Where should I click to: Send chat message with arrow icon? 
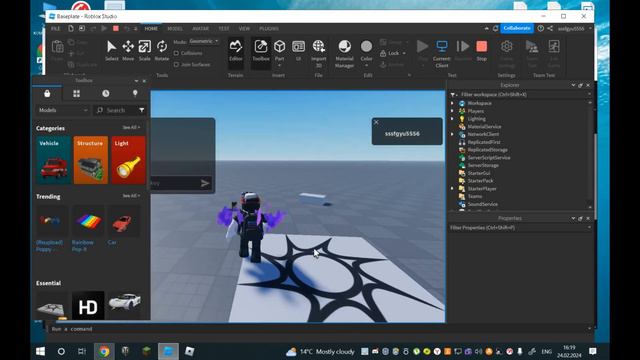pyautogui.click(x=205, y=183)
